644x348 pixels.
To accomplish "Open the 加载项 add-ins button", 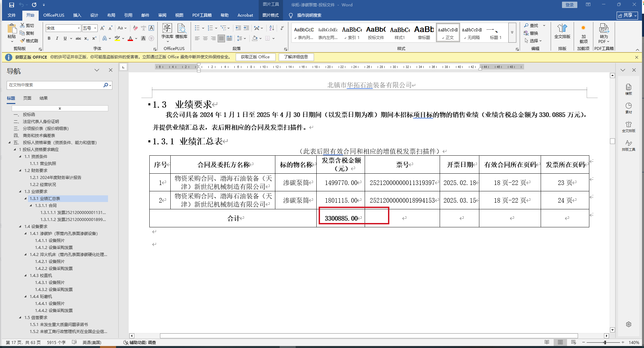I will pyautogui.click(x=583, y=33).
